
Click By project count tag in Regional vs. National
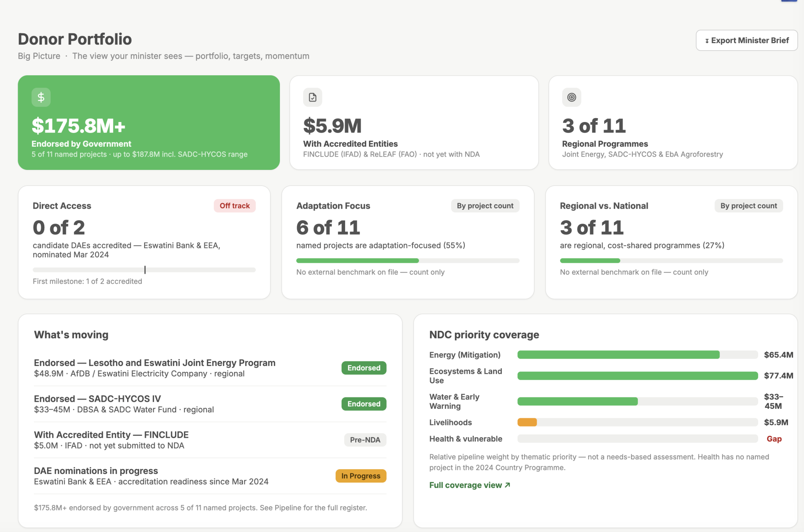click(749, 206)
